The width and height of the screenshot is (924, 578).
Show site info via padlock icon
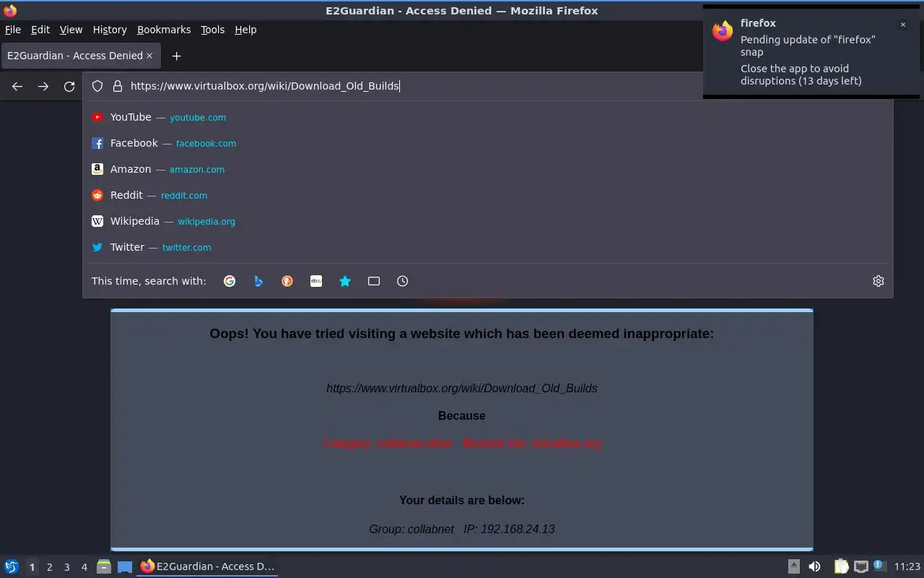pyautogui.click(x=118, y=86)
